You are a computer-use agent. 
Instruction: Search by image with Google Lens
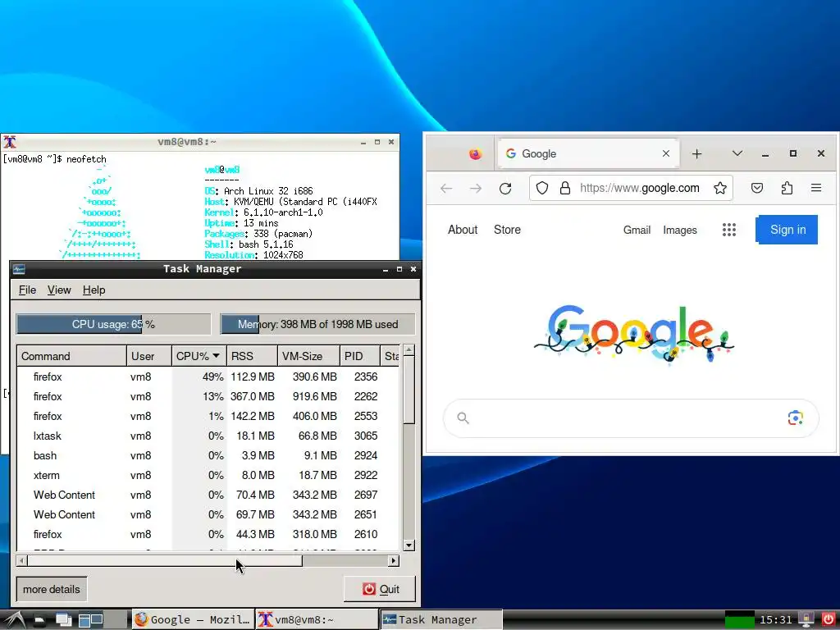click(x=796, y=418)
